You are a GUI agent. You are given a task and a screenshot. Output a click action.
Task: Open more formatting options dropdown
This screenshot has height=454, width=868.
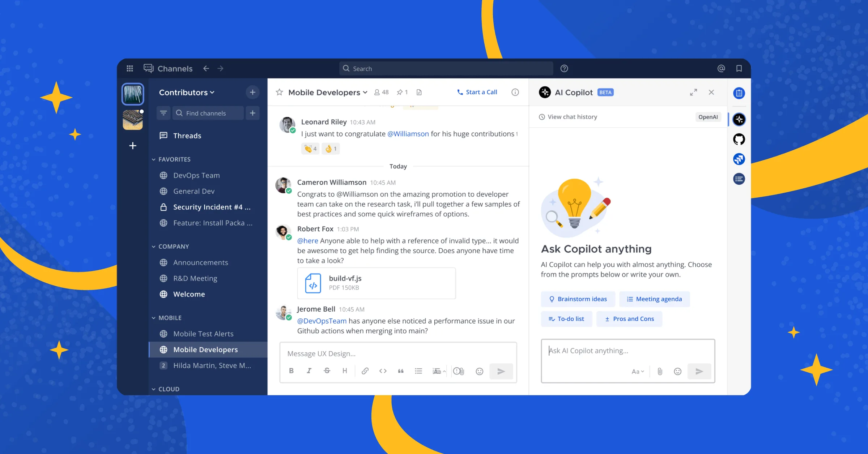pos(439,371)
